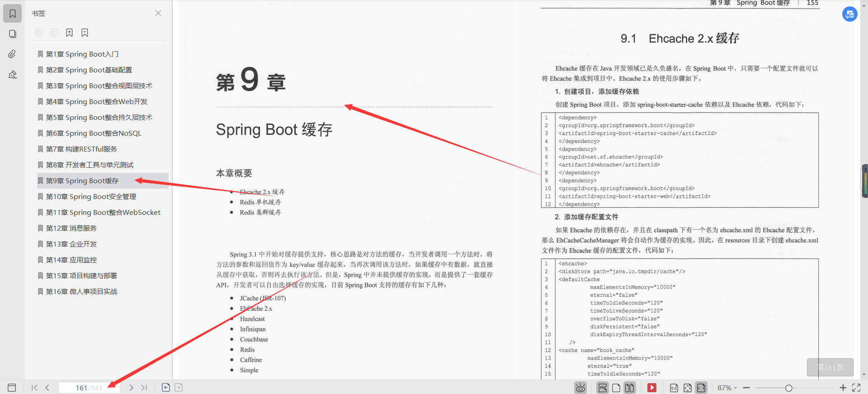Viewport: 868px width, 394px height.
Task: Click the heading 9.1 Ehcache 2.x 缓存
Action: [x=679, y=38]
